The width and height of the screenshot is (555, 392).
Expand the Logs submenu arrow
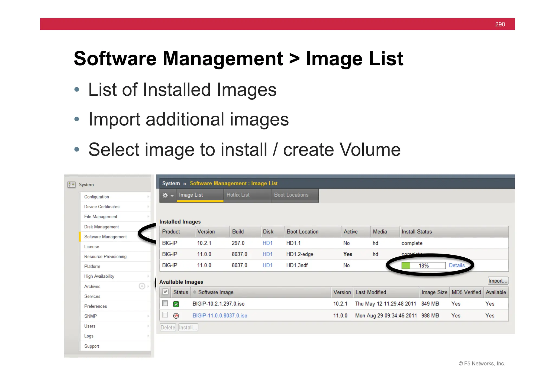148,336
